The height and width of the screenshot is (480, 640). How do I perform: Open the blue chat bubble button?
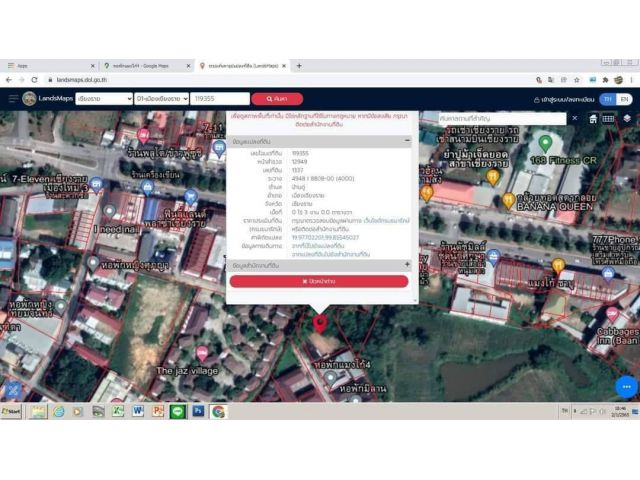pos(627,387)
